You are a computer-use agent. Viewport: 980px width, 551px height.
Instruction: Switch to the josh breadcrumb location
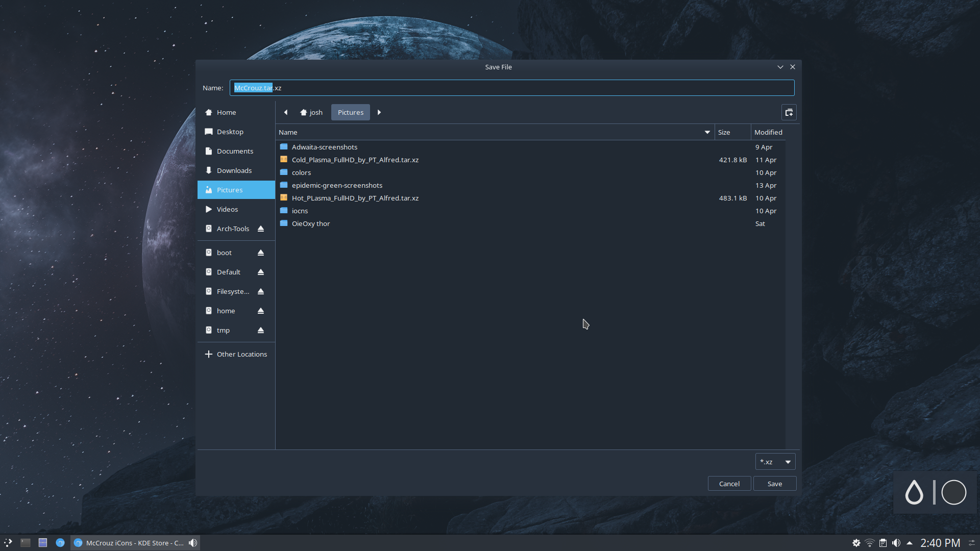311,112
